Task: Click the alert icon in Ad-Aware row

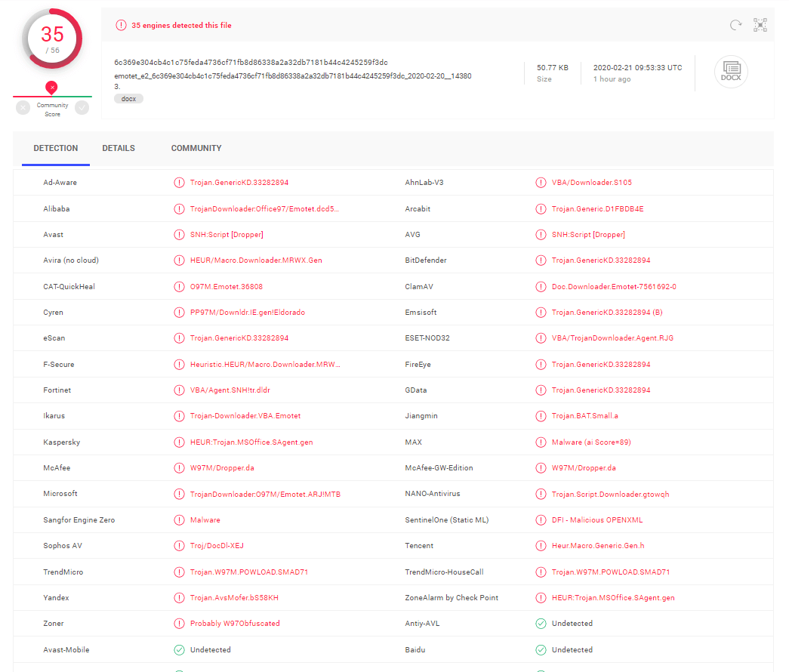Action: (x=179, y=183)
